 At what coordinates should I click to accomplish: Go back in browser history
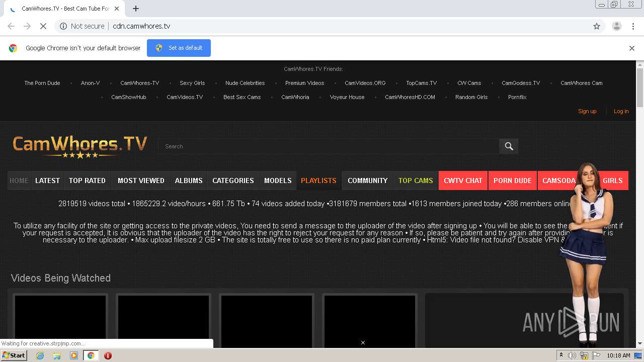click(11, 26)
